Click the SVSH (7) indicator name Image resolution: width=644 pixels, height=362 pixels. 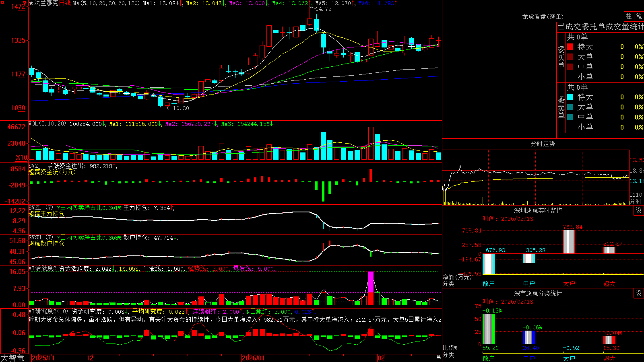(41, 238)
